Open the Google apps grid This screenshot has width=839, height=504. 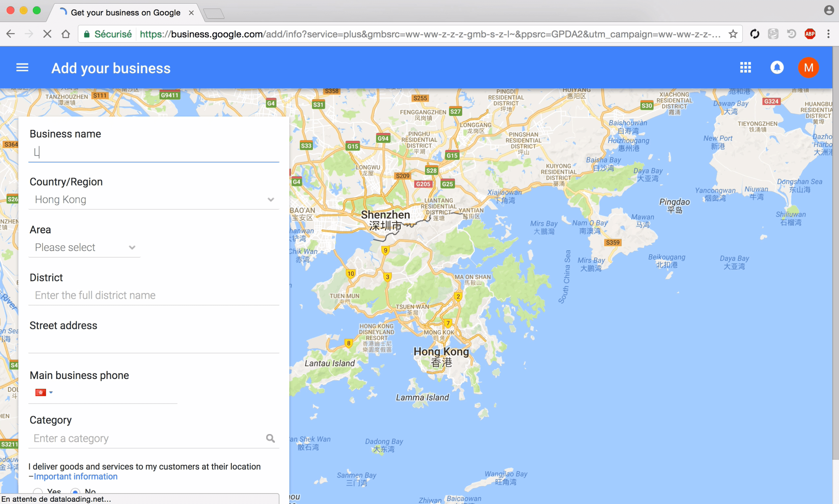(745, 67)
